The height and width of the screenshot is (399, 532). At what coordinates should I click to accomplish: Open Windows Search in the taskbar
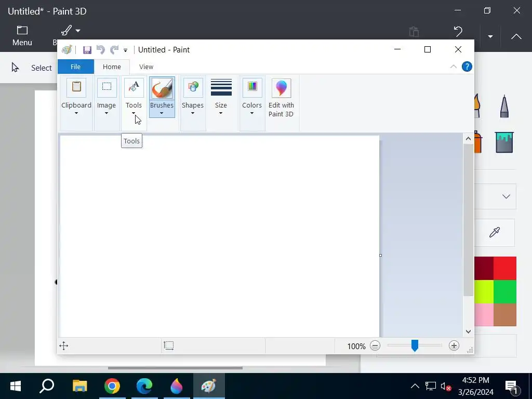pos(47,386)
